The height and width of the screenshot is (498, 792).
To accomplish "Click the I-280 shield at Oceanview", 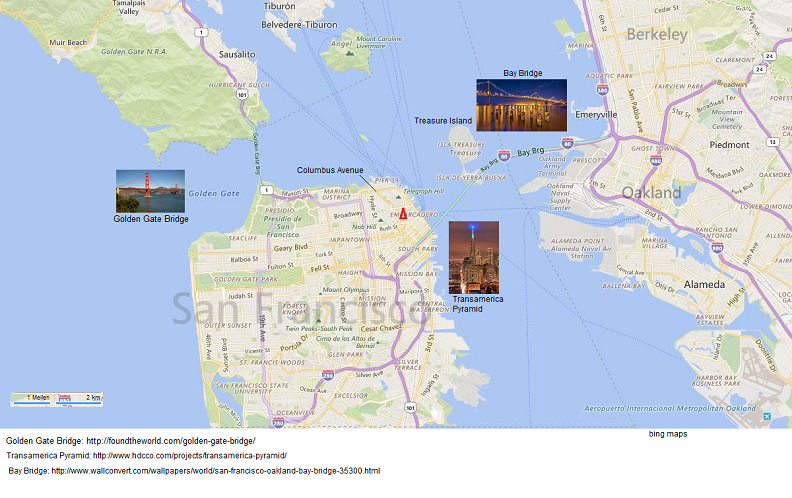I will tap(278, 423).
